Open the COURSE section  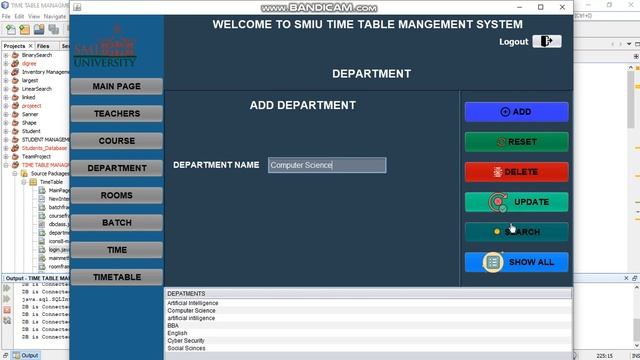117,141
